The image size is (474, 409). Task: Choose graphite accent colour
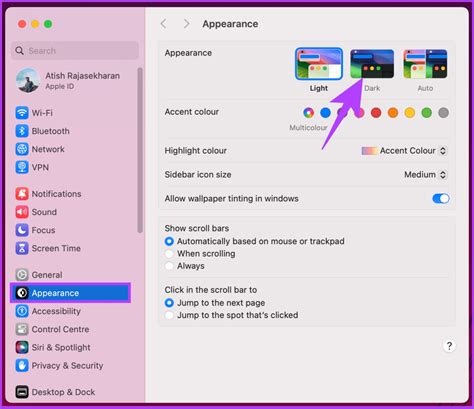point(443,113)
